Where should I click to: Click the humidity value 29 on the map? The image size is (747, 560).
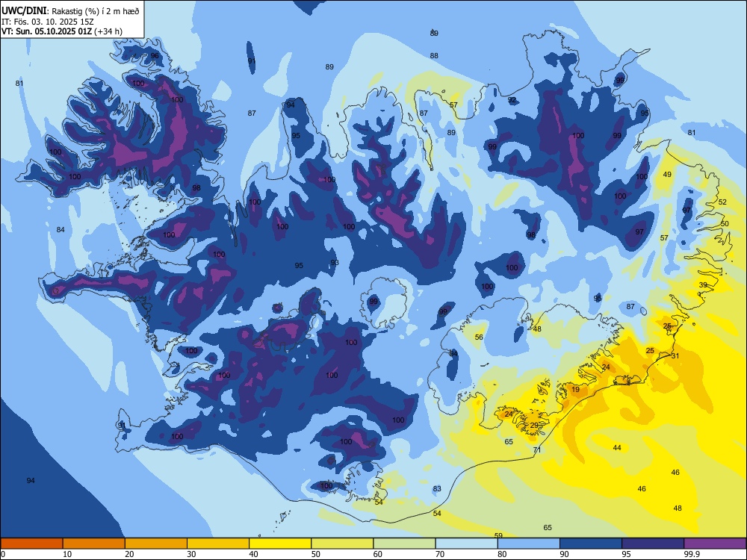534,426
